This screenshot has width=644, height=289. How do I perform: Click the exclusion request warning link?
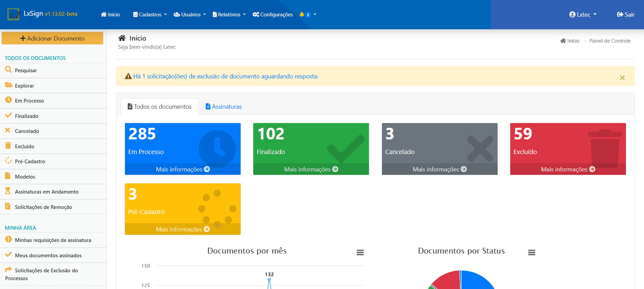pyautogui.click(x=226, y=76)
